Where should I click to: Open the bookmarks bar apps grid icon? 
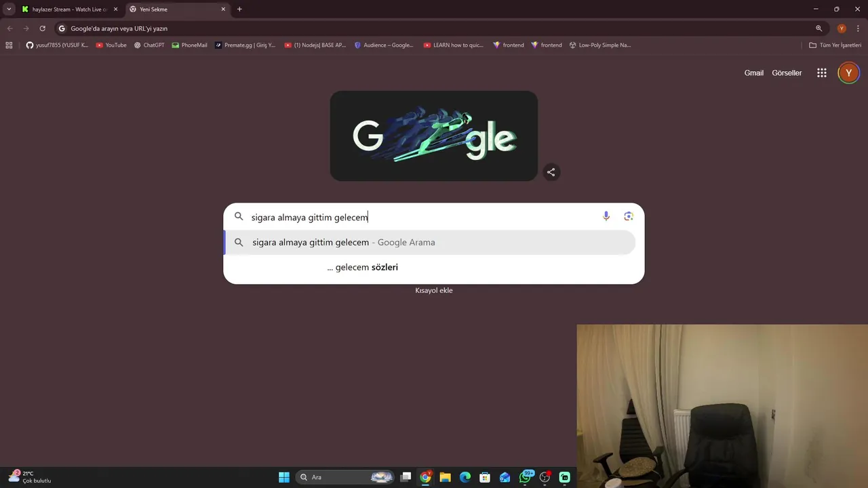pyautogui.click(x=9, y=45)
